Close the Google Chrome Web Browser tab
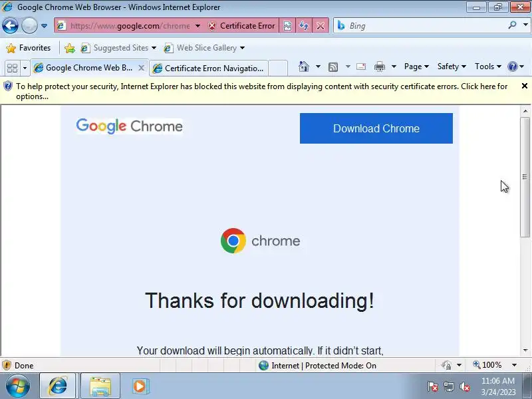This screenshot has width=532, height=399. [x=142, y=68]
